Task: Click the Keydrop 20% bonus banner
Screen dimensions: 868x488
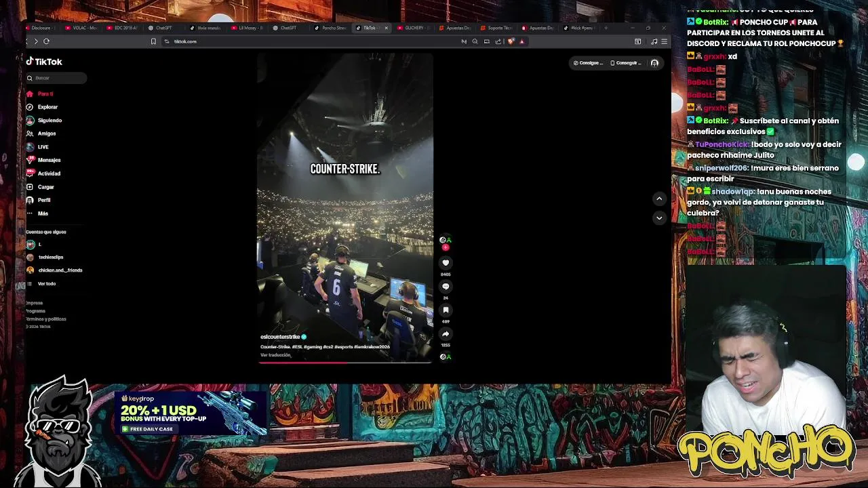Action: (191, 413)
